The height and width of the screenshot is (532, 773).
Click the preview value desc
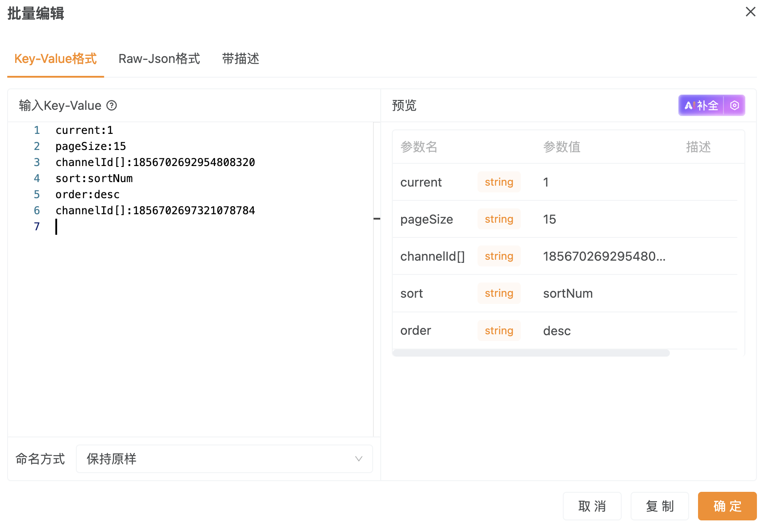[x=557, y=331]
